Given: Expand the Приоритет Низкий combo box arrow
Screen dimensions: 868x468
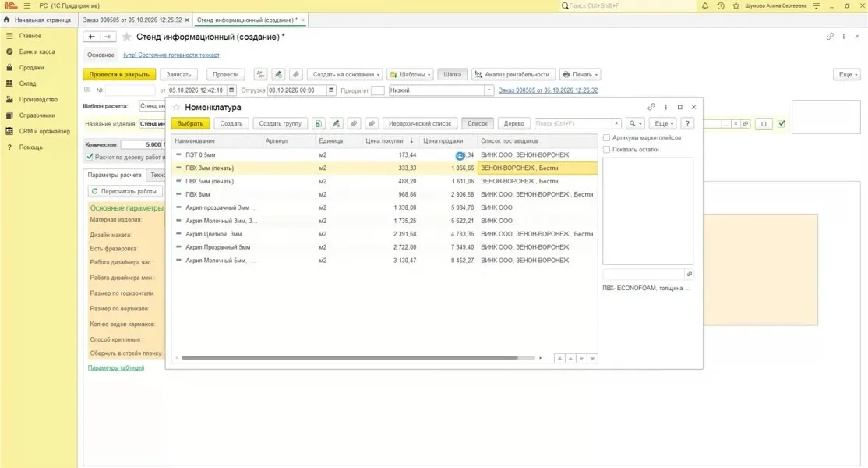Looking at the screenshot, I should click(x=489, y=90).
